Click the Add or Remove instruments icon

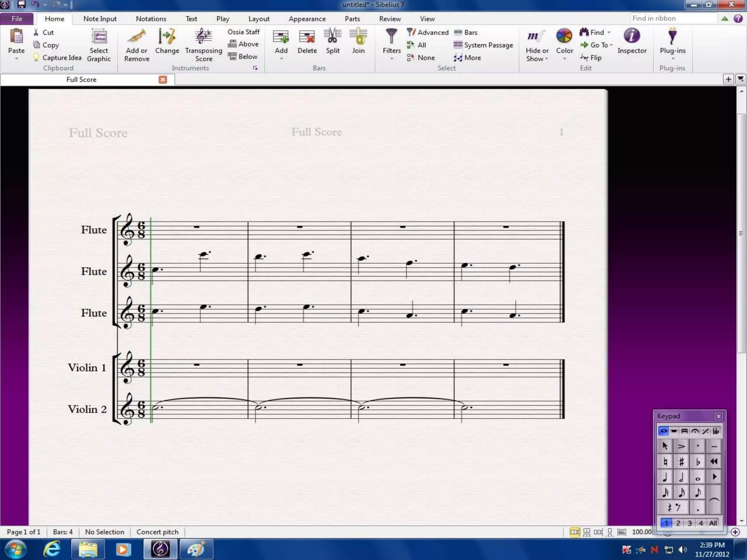tap(136, 37)
